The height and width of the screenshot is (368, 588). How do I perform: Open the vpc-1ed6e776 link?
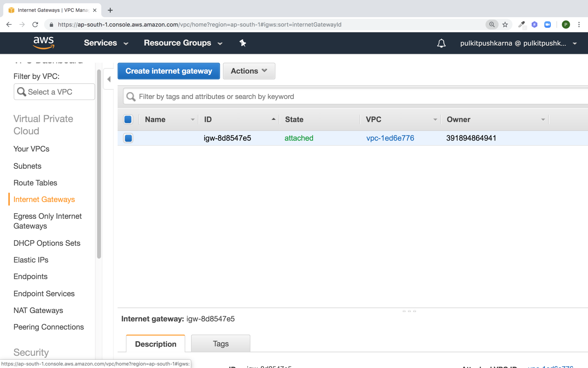pyautogui.click(x=390, y=138)
